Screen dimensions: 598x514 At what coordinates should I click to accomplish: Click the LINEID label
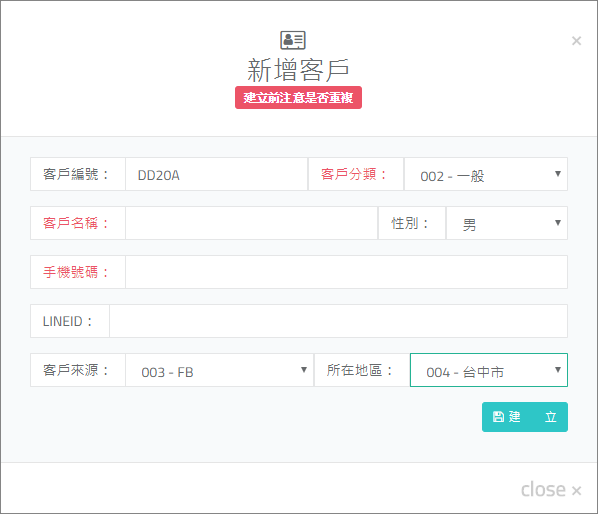(x=67, y=321)
